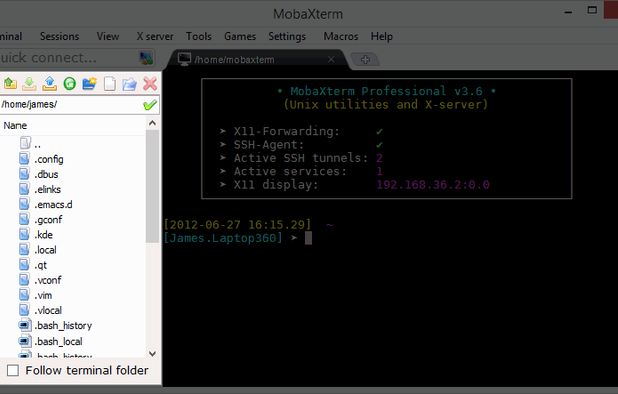Enable the Follow terminal folder checkbox
Image resolution: width=618 pixels, height=394 pixels.
point(13,370)
